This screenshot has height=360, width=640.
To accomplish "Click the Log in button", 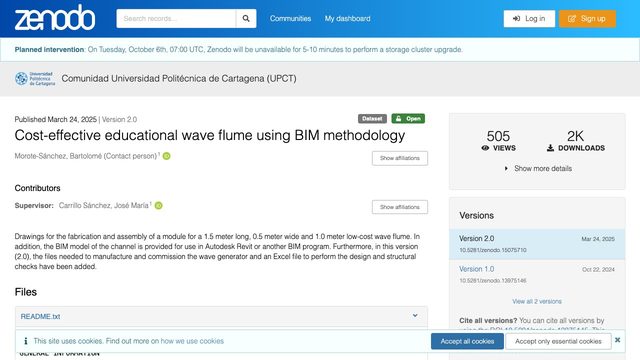I will coord(529,18).
